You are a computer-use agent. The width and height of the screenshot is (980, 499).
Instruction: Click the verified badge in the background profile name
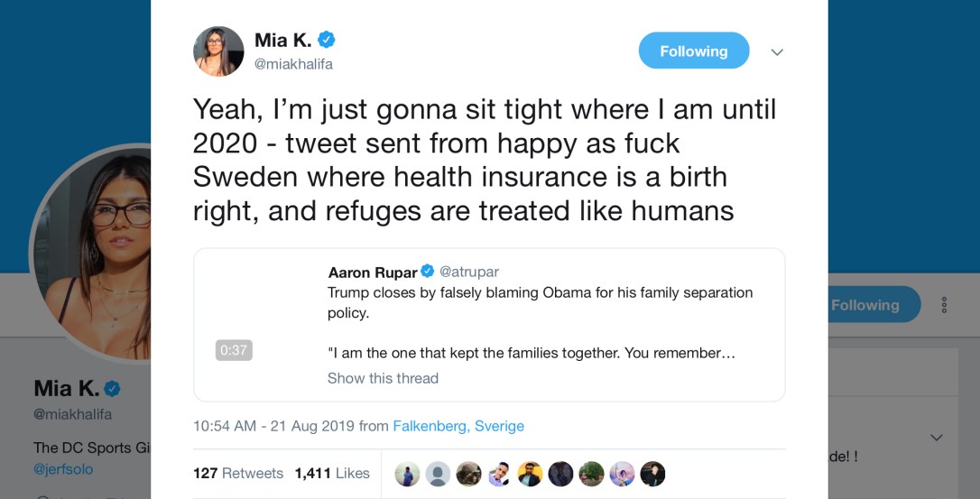(x=113, y=389)
